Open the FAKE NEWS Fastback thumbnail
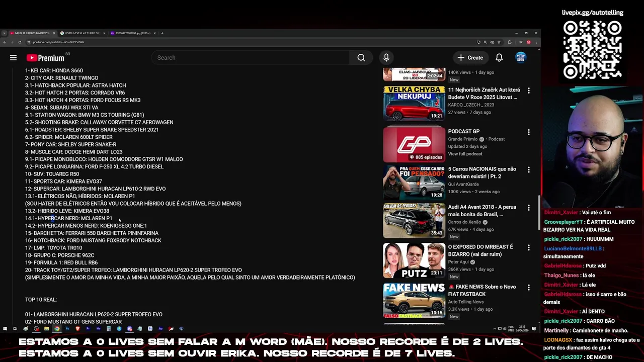This screenshot has height=362, width=644. click(414, 300)
